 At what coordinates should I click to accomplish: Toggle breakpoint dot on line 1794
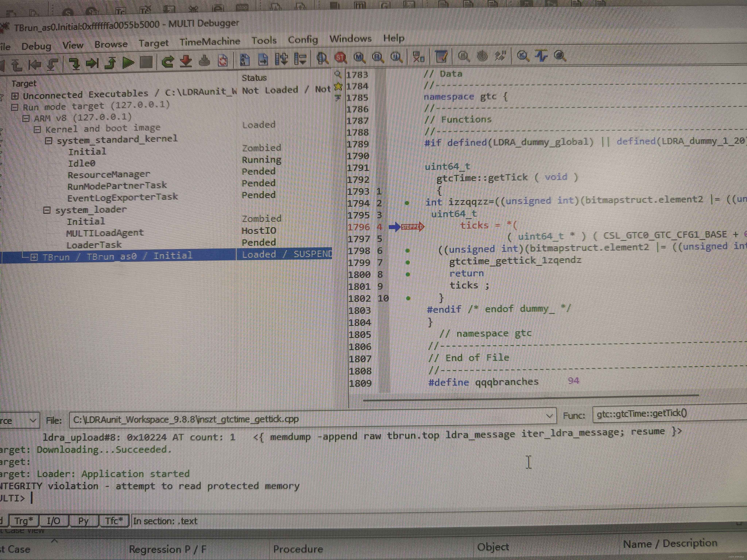click(407, 203)
